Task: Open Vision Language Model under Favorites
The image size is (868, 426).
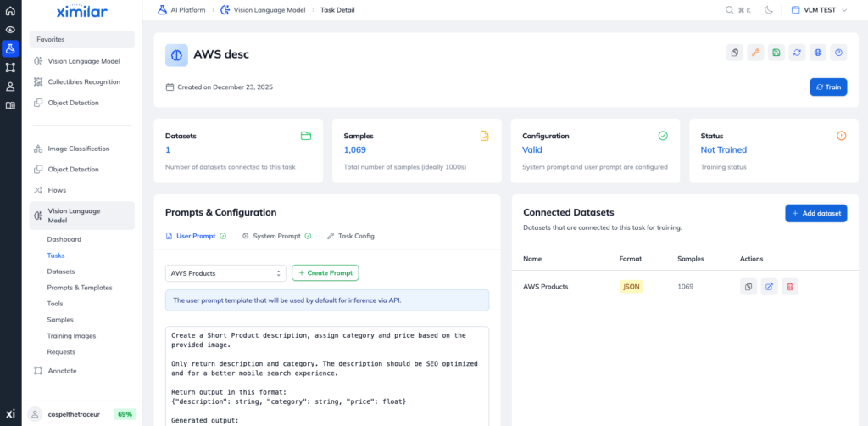Action: pyautogui.click(x=82, y=61)
